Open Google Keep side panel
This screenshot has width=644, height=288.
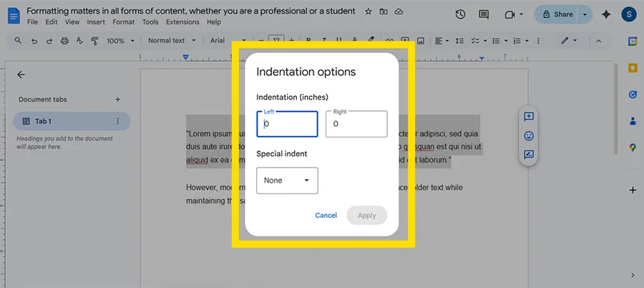633,68
